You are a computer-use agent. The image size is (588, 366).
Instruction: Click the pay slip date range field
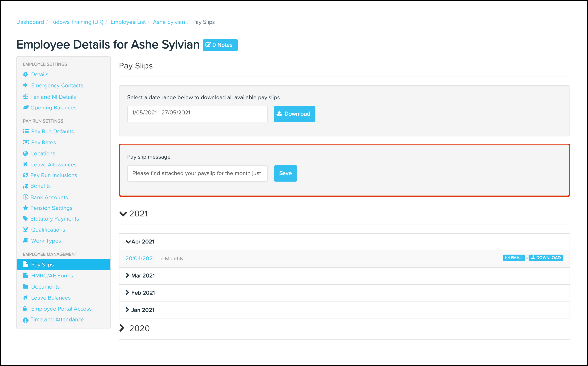point(197,114)
